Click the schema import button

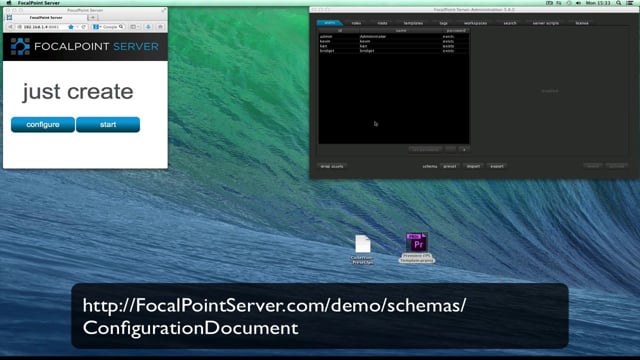pos(473,166)
